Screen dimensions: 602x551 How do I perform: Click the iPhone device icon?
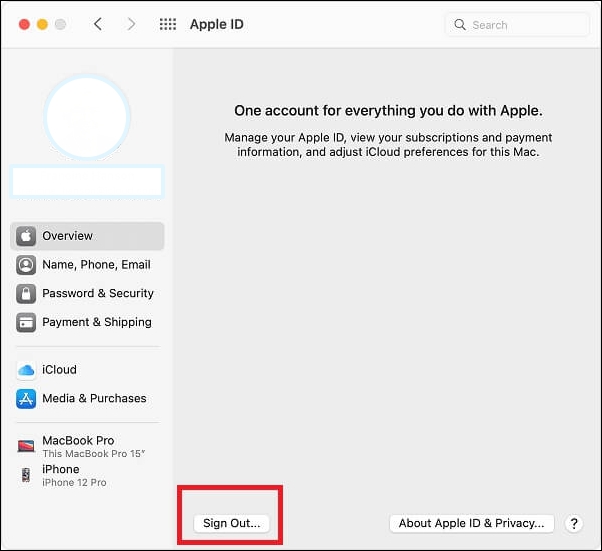(x=26, y=475)
